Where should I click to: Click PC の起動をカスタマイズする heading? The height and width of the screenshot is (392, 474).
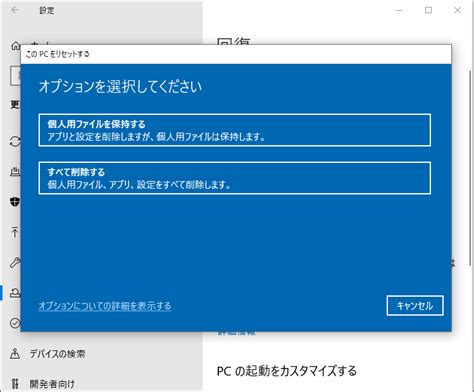click(x=287, y=371)
